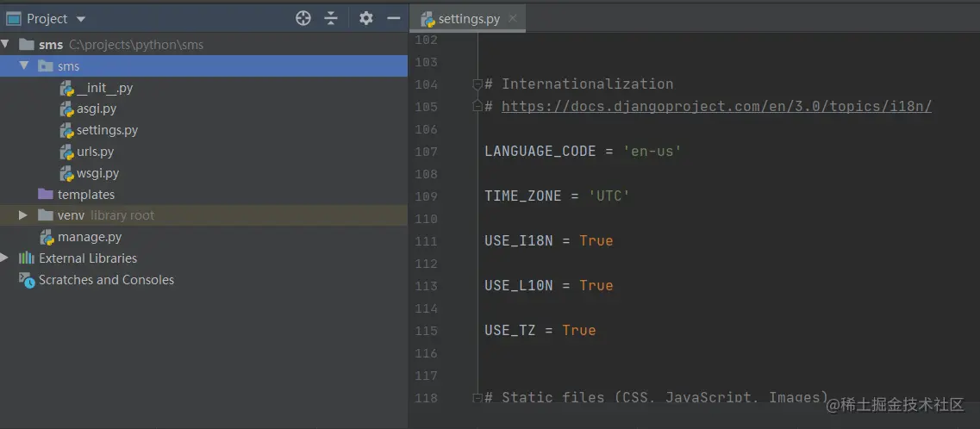Open the Project view dropdown

tap(81, 19)
